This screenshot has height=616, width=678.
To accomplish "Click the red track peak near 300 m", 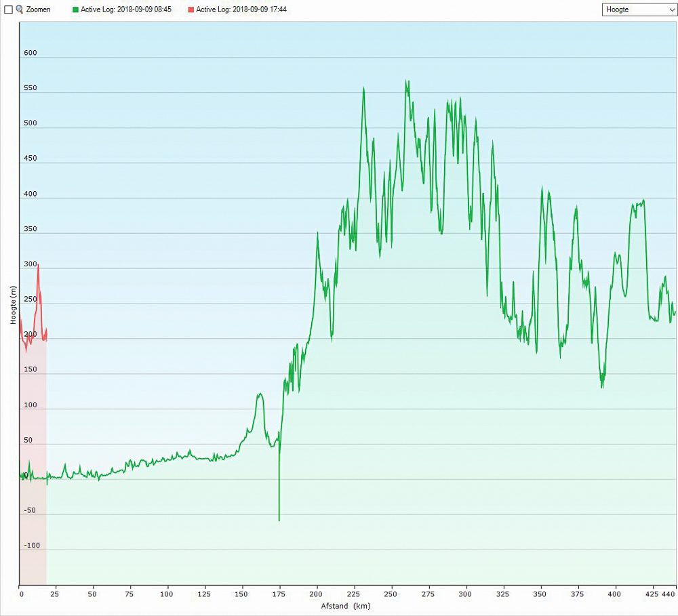I will [x=38, y=264].
